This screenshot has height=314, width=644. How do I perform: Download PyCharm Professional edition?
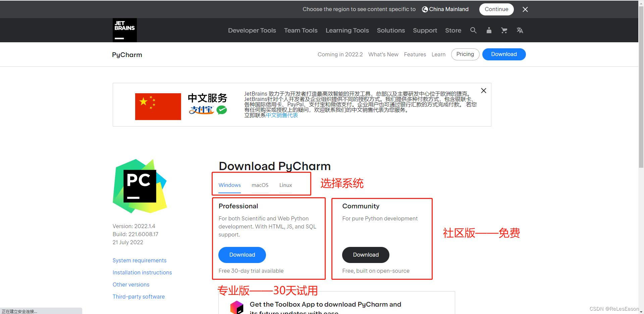pos(242,255)
